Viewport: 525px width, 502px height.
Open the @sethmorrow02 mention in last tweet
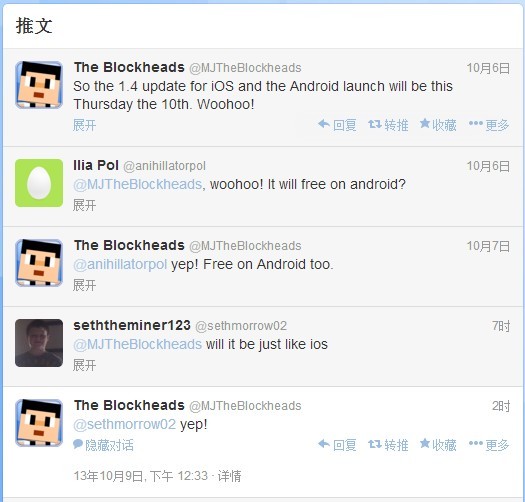125,424
